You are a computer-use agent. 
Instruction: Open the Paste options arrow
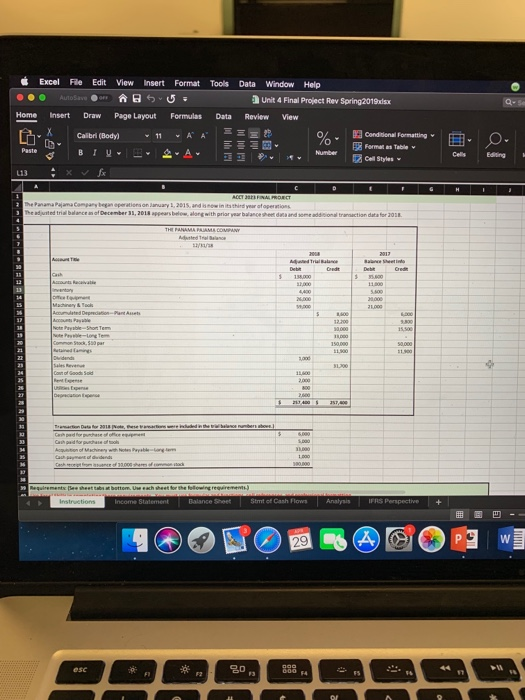(39, 136)
